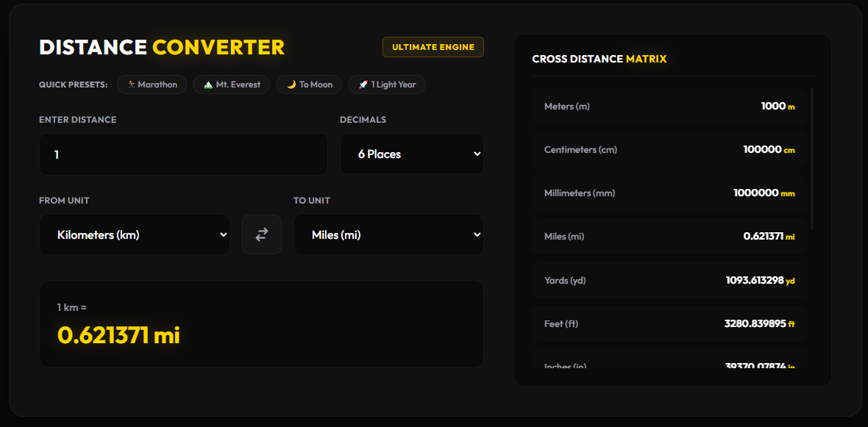Click the 0.621371 mi result value
Screen dimensions: 868x427
[x=118, y=335]
